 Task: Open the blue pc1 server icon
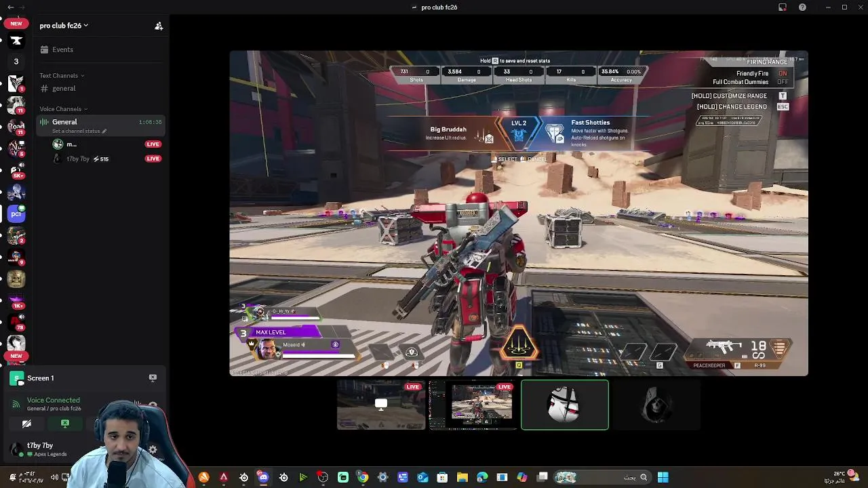pos(16,214)
